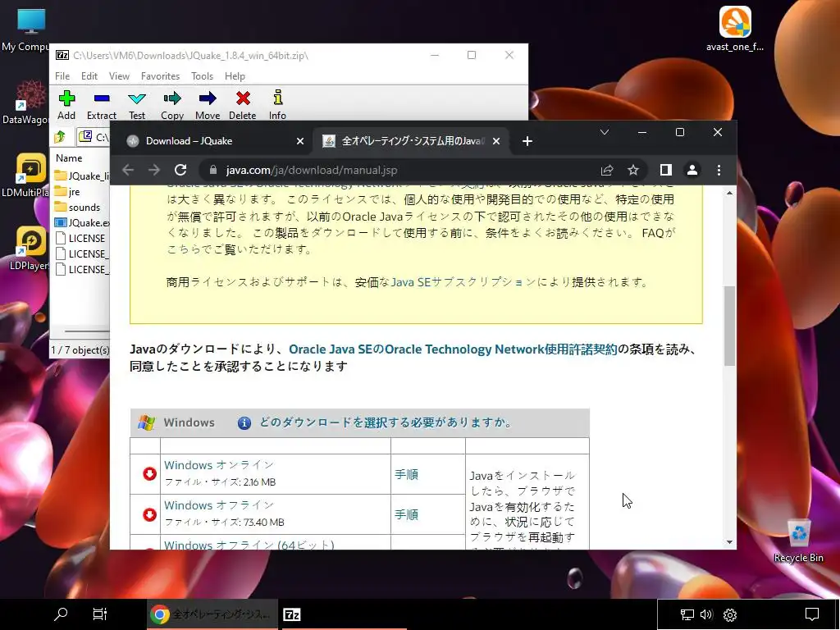Bookmark this page with the star icon

633,170
